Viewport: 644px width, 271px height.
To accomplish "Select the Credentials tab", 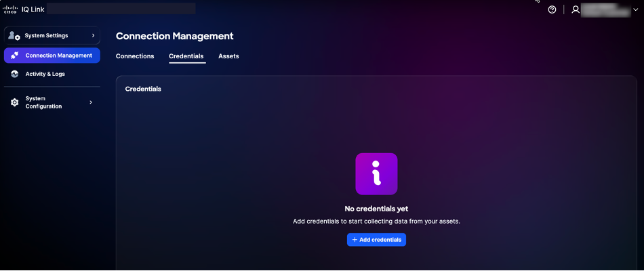I will [x=186, y=56].
